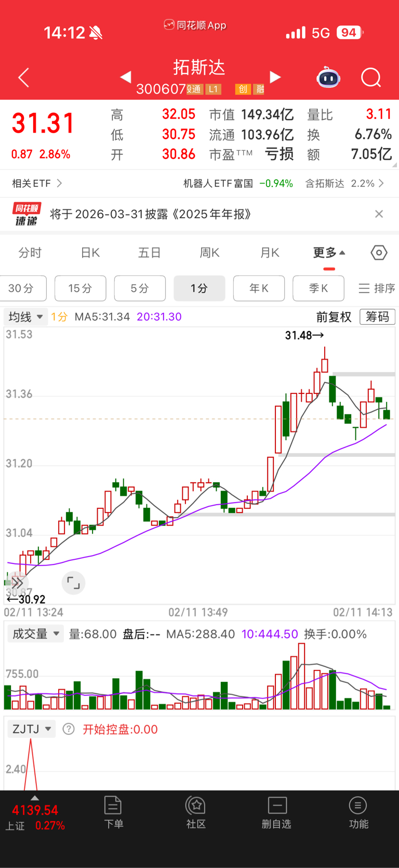Tap the fullscreen expand chart icon
The width and height of the screenshot is (399, 868).
click(73, 583)
